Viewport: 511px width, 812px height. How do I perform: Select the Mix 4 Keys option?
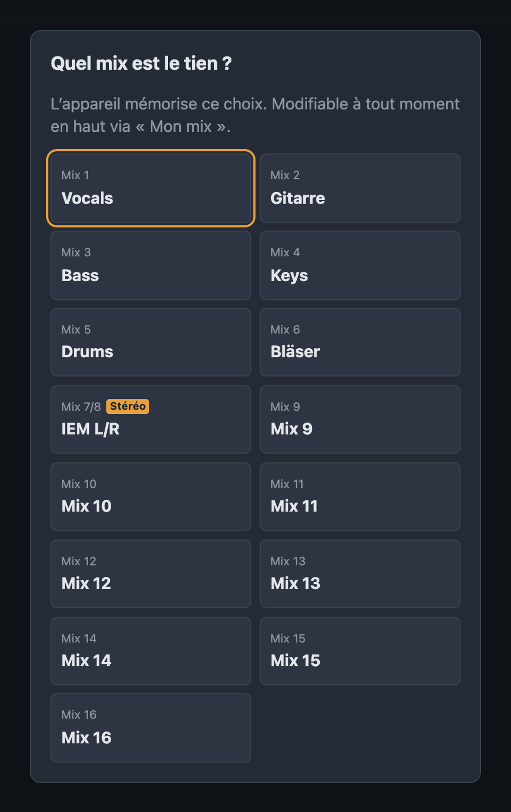[x=360, y=266]
